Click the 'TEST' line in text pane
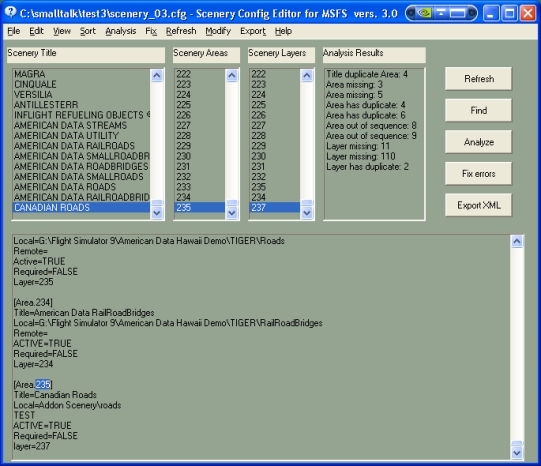Screen dimensions: 541x466 click(x=24, y=415)
